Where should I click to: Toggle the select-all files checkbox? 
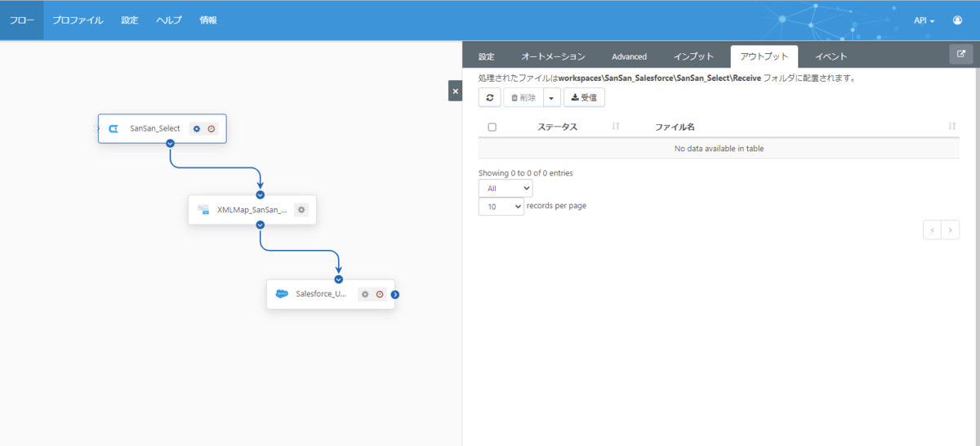click(x=492, y=127)
